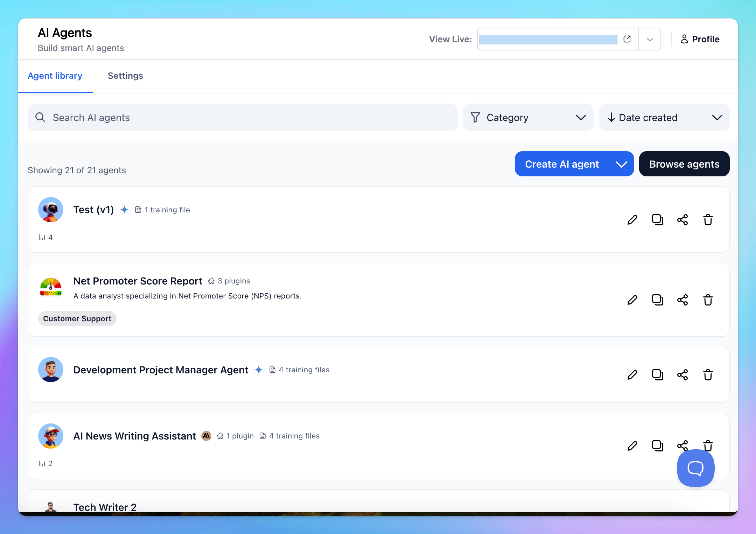Delete the Net Promoter Score Report agent
This screenshot has height=534, width=756.
pyautogui.click(x=708, y=300)
